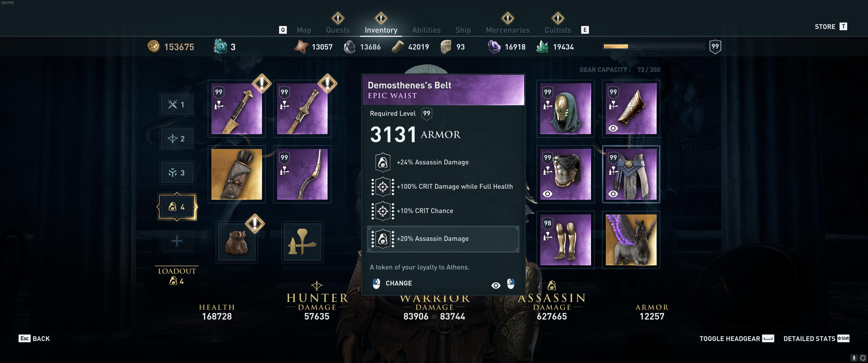Open the leather pouch quest items
Screen dimensions: 868x363
click(236, 242)
